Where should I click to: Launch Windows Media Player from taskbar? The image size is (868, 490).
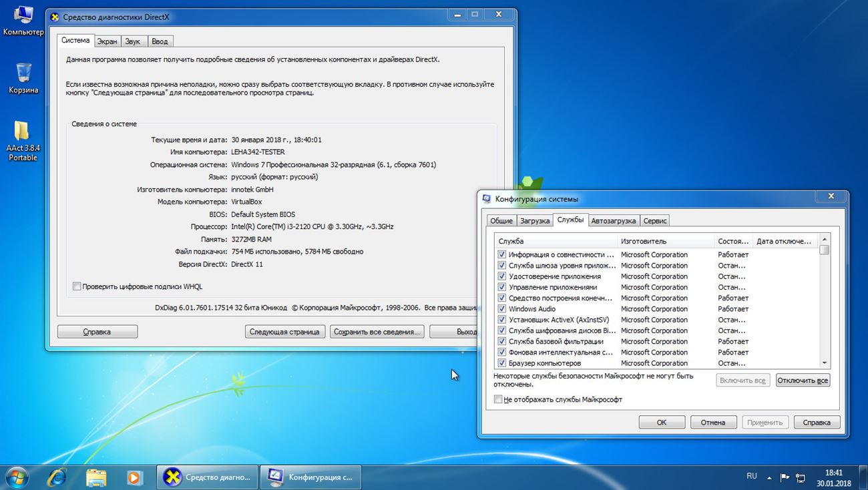pyautogui.click(x=134, y=477)
